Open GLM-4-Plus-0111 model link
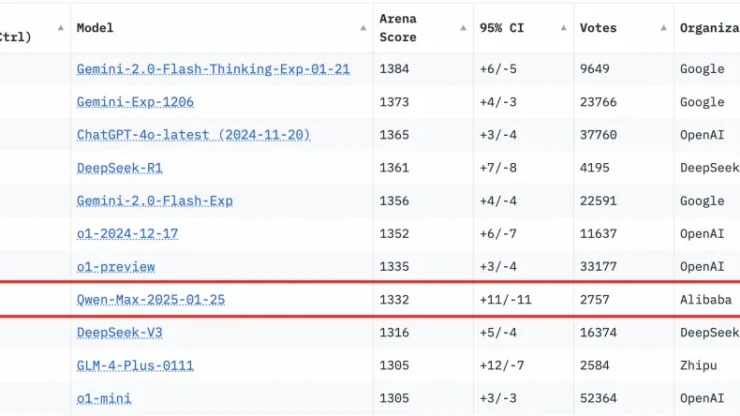Screen dimensions: 740x416 135,365
